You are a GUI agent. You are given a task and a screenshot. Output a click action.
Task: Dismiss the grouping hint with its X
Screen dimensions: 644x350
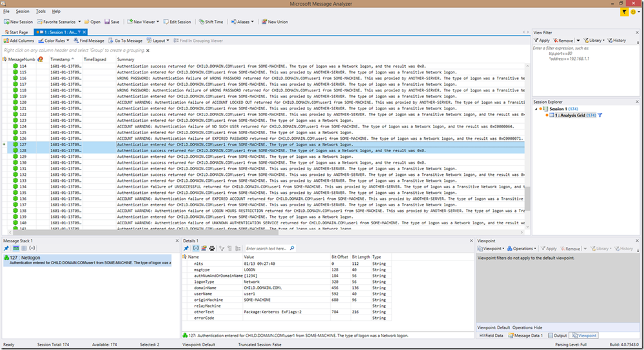tap(148, 50)
